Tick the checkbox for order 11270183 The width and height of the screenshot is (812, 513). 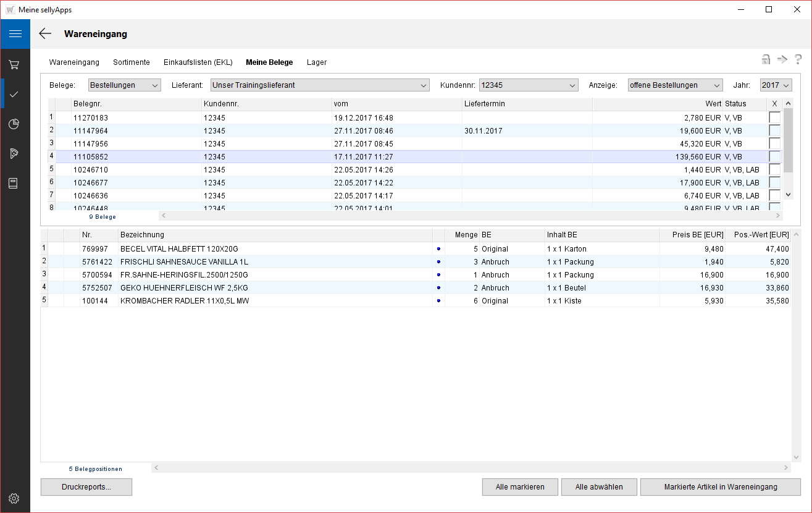pos(774,117)
